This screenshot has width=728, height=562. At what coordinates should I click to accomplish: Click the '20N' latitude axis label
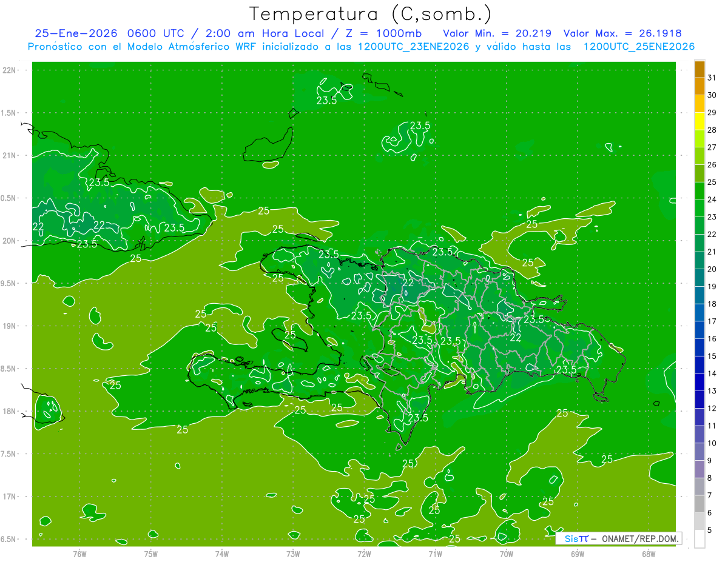pyautogui.click(x=10, y=241)
